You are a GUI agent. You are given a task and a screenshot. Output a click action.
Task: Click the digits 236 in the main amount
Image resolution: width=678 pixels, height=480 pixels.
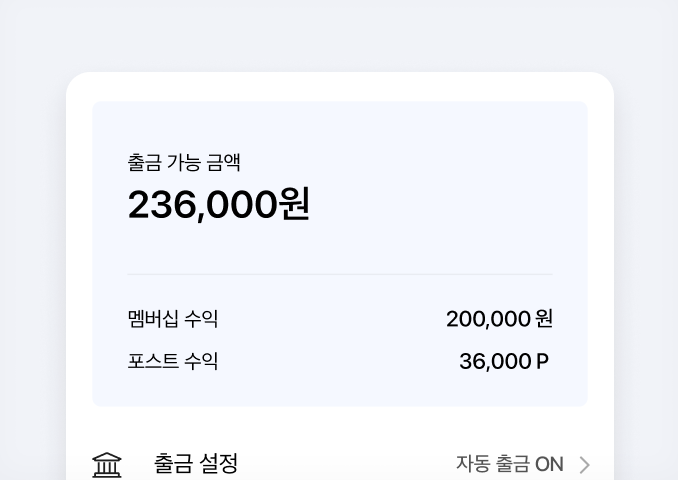(x=161, y=204)
